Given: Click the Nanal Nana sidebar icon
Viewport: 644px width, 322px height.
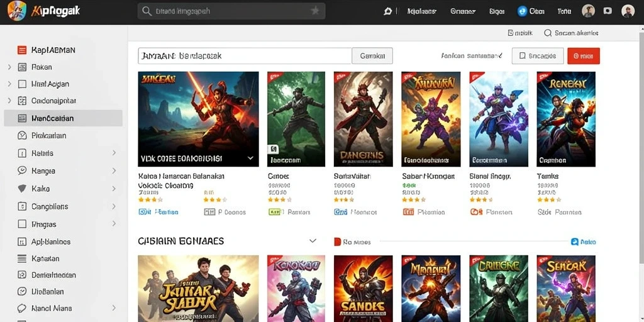Looking at the screenshot, I should pyautogui.click(x=22, y=308).
